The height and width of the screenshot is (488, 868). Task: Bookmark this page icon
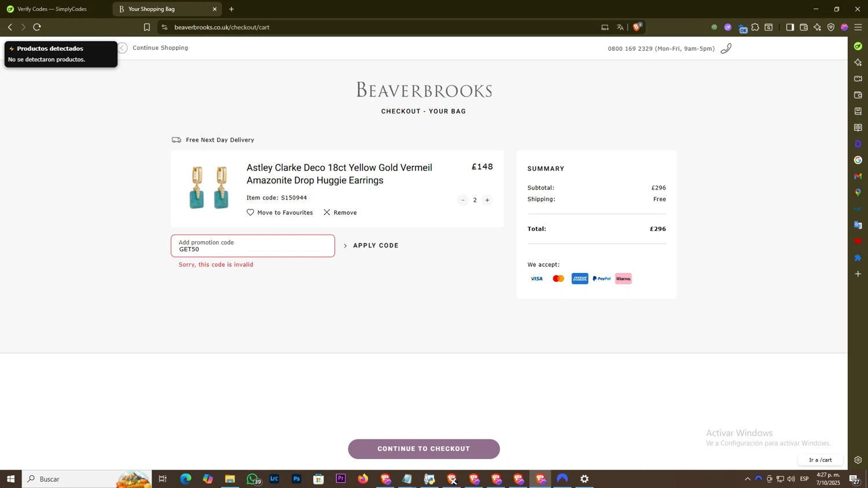147,27
